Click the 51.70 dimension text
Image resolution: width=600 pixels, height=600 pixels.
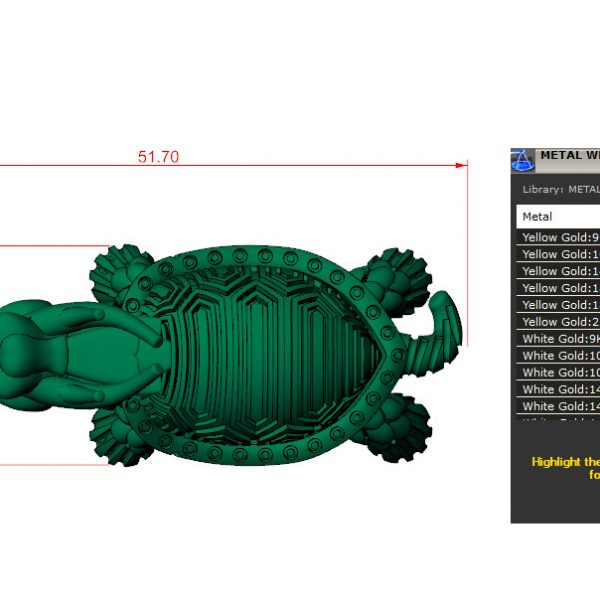tap(158, 157)
